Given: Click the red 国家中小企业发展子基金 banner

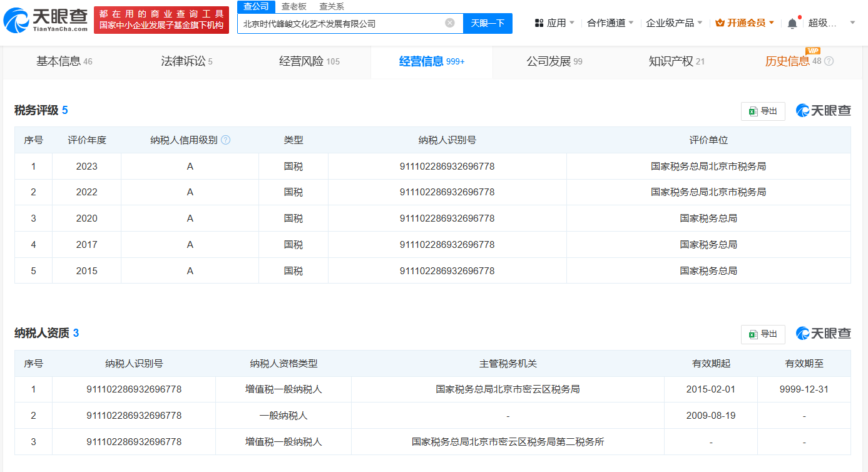Looking at the screenshot, I should click(x=161, y=20).
